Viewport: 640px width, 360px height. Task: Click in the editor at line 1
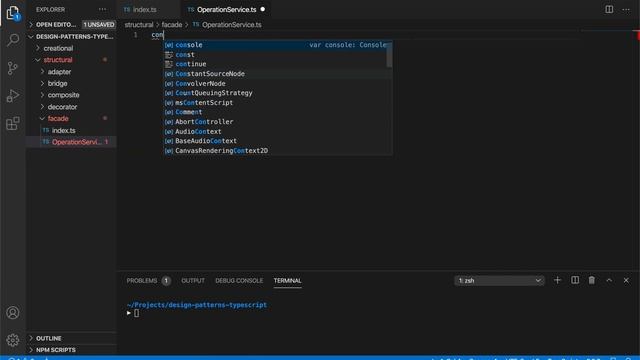367,35
